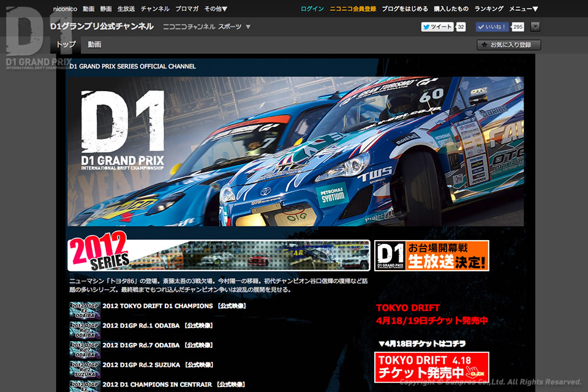Open the 生放送 menu item
The width and height of the screenshot is (588, 392).
(x=126, y=9)
